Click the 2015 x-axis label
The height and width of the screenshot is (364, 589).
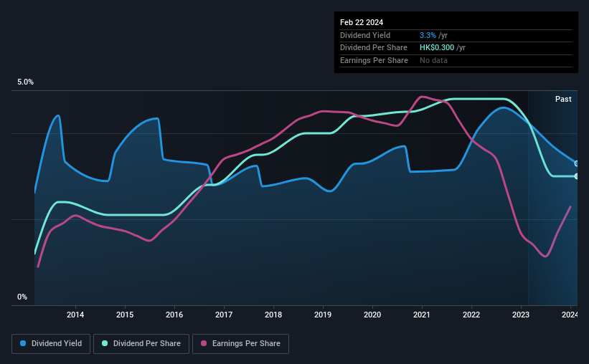[125, 315]
